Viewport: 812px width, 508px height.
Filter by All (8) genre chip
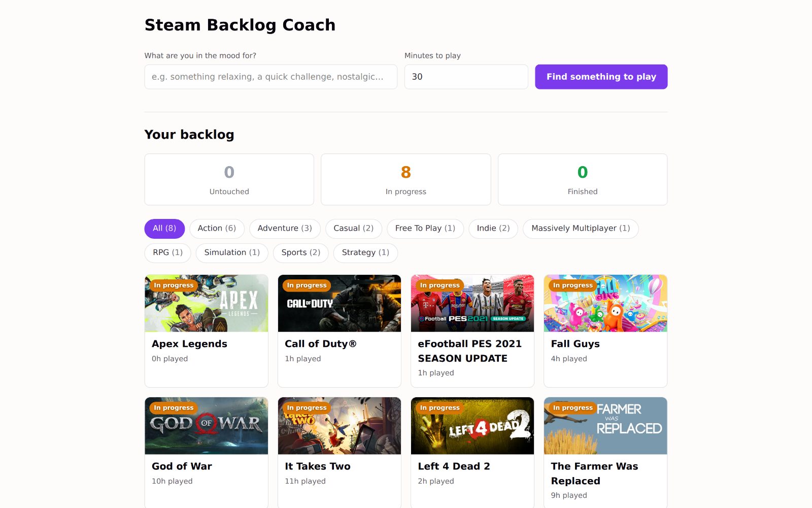click(164, 229)
